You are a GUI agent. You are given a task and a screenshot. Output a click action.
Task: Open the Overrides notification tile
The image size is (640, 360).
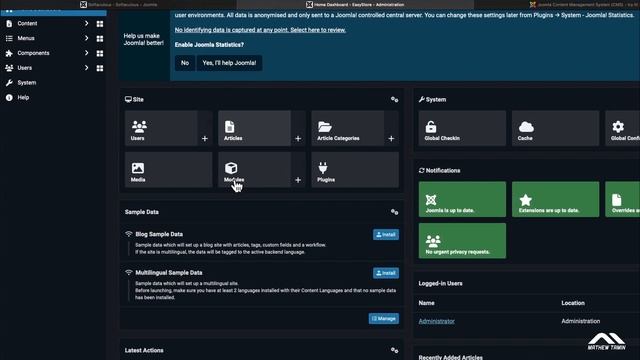(622, 199)
